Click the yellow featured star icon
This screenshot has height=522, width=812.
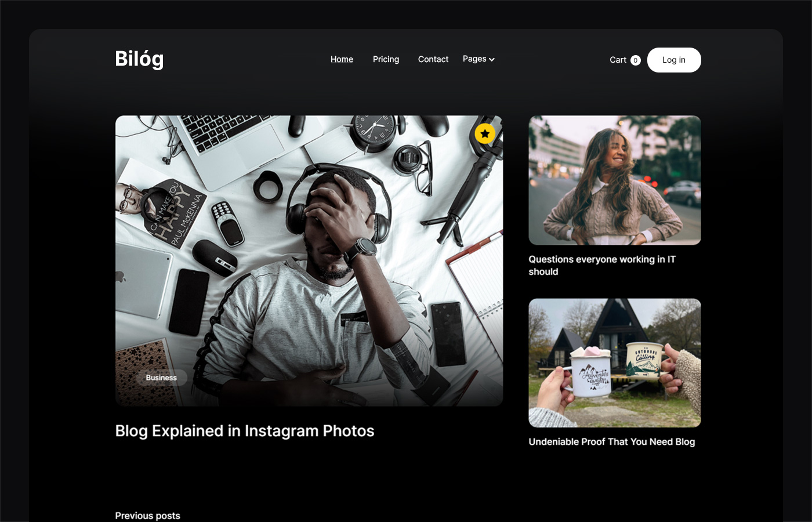[485, 133]
